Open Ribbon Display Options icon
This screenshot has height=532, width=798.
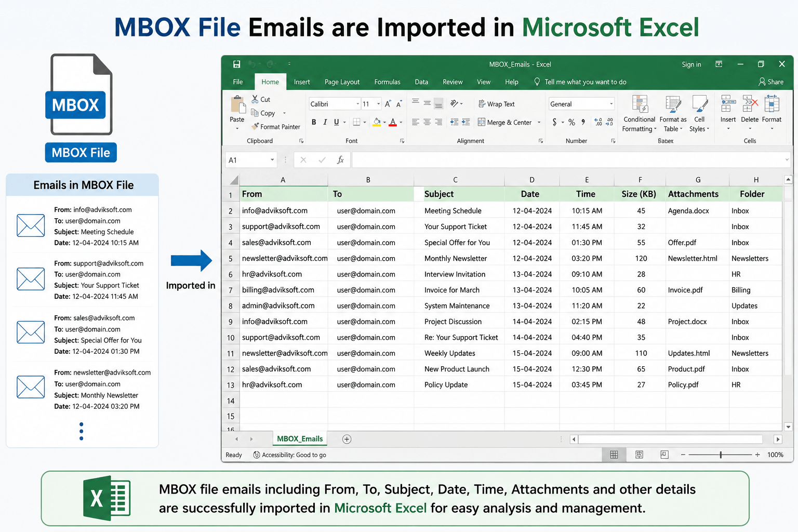pyautogui.click(x=719, y=64)
